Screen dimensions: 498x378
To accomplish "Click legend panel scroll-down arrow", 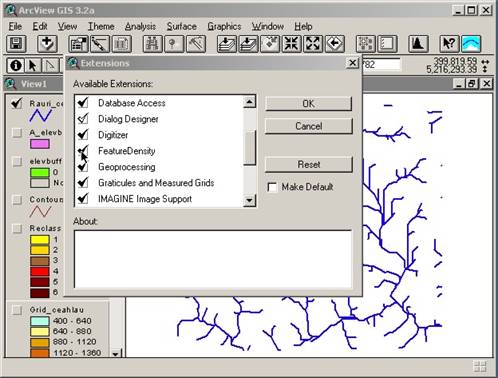I will point(115,354).
